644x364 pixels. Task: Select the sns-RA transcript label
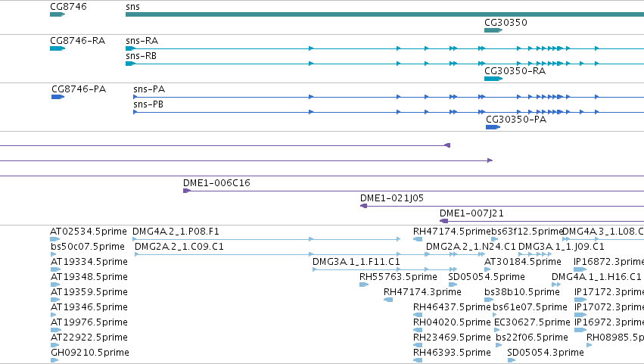tap(142, 41)
